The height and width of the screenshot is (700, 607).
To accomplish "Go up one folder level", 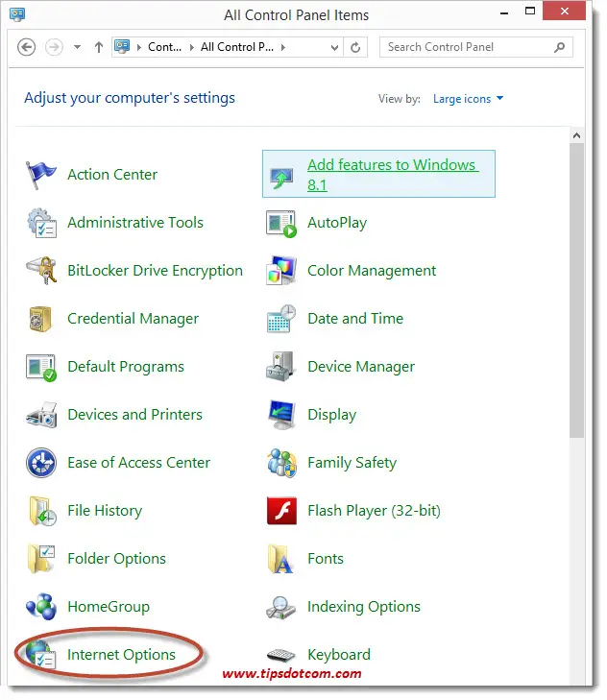I will coord(99,47).
